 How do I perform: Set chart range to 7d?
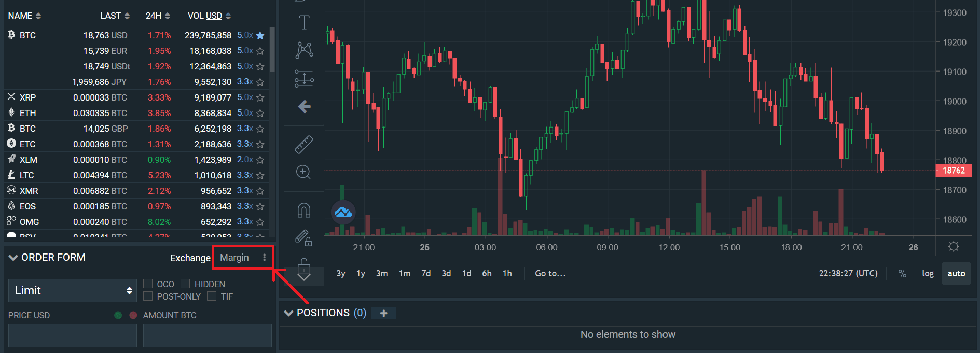coord(426,273)
